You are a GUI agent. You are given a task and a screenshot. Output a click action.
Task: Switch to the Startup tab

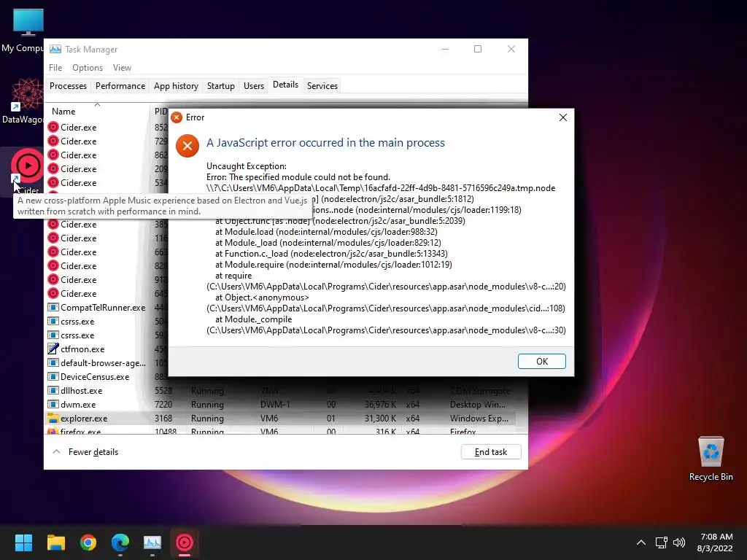point(220,86)
